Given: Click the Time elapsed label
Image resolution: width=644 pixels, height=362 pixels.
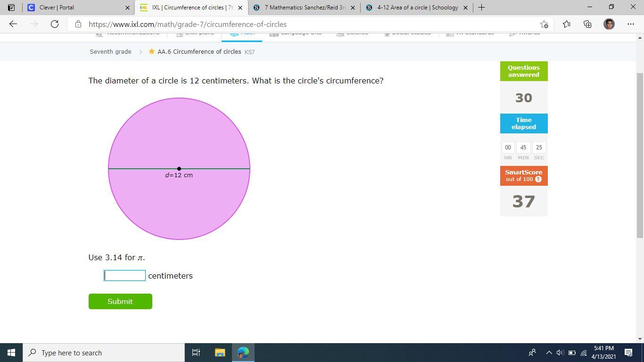Looking at the screenshot, I should click(524, 123).
